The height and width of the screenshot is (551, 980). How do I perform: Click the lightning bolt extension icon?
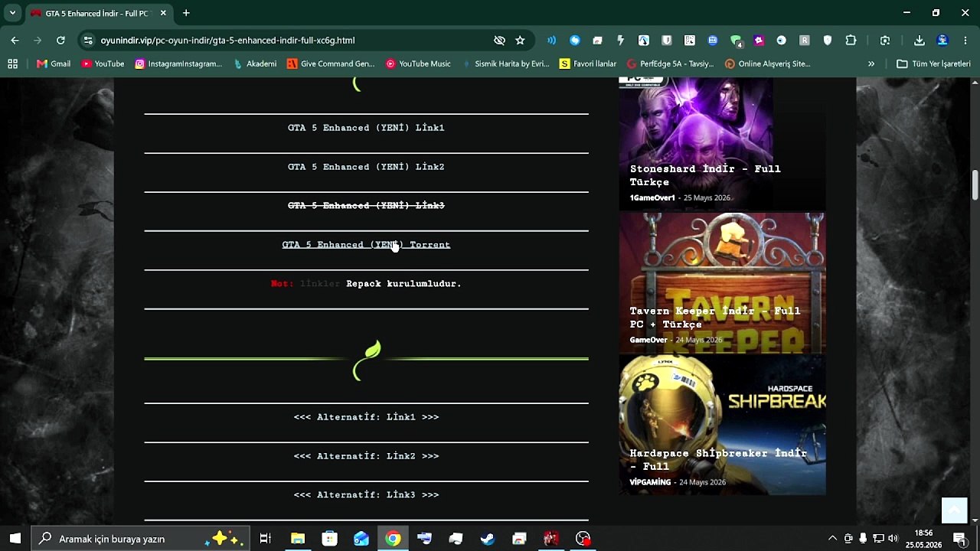coord(621,41)
